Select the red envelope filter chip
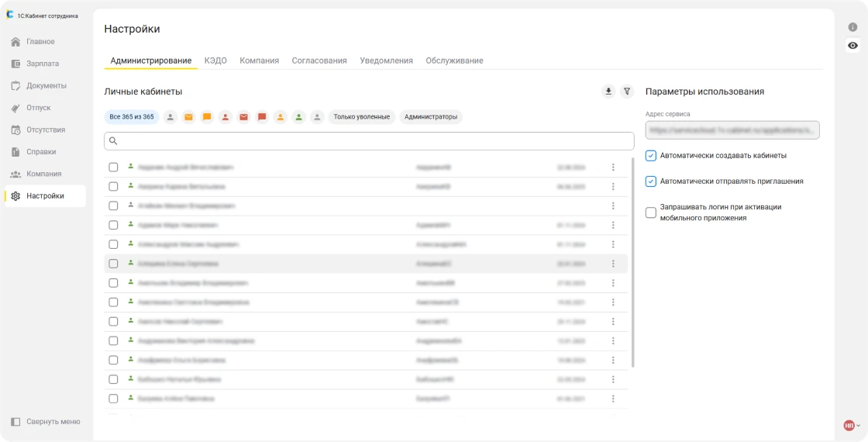 pos(243,117)
